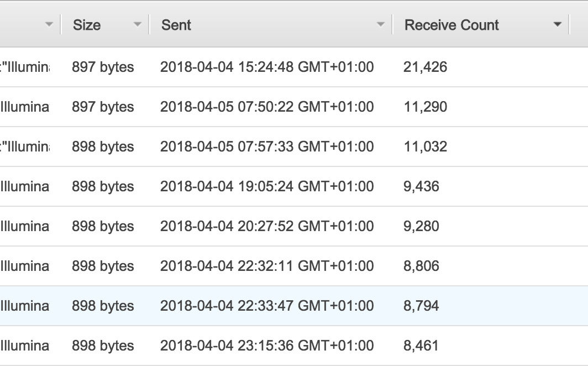Click the divider between Sent and Receive Count
The width and height of the screenshot is (588, 366).
click(392, 25)
